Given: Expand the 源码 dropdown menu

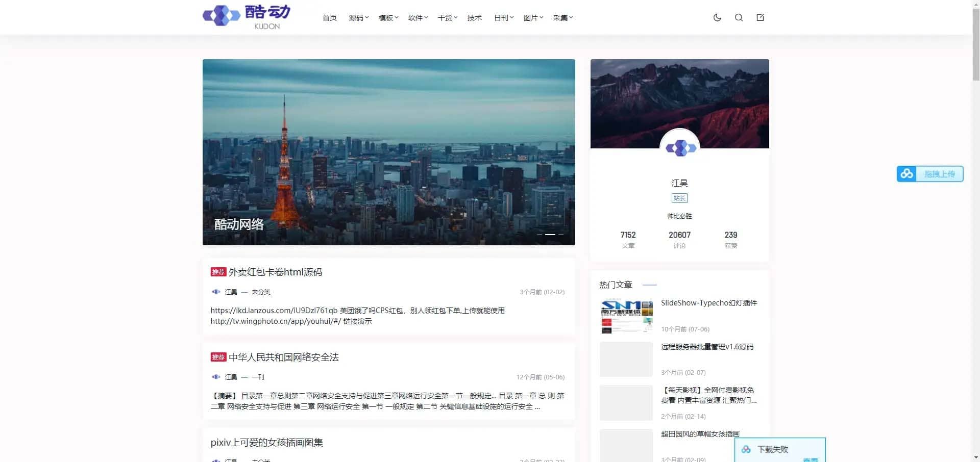Looking at the screenshot, I should pyautogui.click(x=358, y=18).
